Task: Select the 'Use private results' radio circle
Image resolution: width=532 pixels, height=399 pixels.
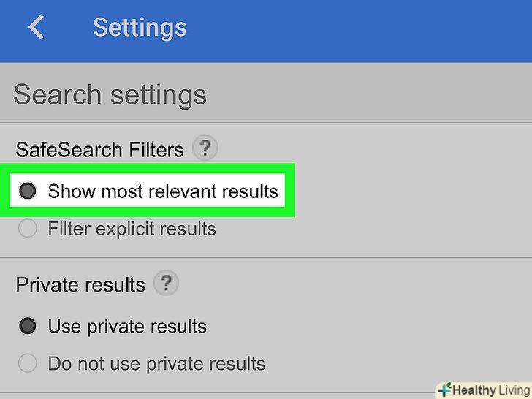Action: coord(28,326)
